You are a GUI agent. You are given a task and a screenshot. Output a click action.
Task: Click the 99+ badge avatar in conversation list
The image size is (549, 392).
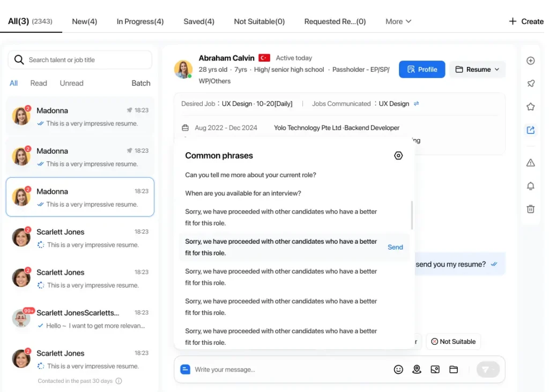click(21, 318)
